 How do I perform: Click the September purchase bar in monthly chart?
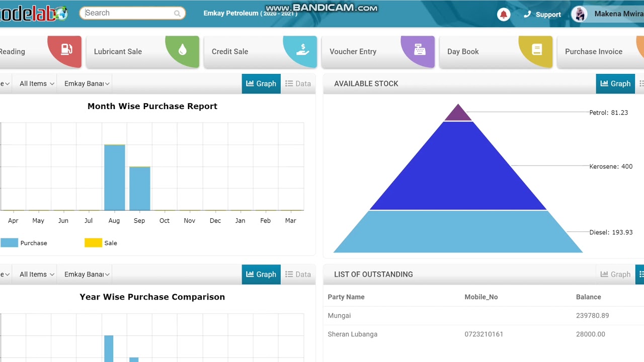(140, 189)
